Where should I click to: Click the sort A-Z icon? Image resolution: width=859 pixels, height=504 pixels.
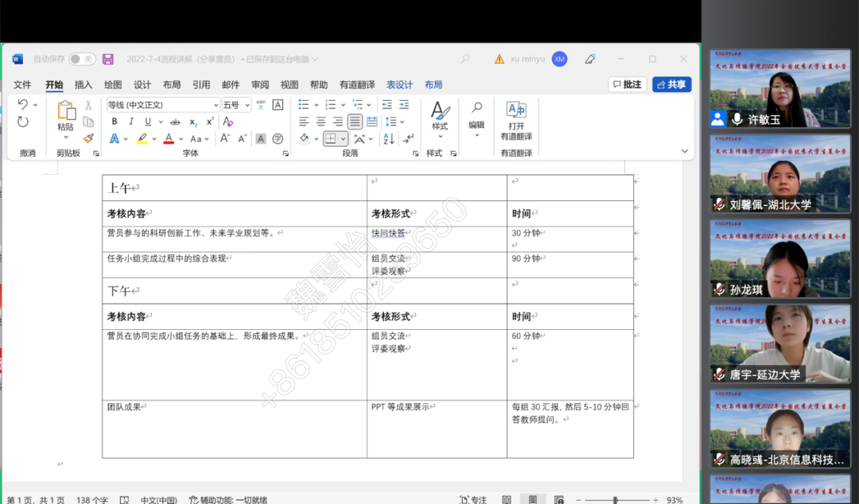(389, 138)
